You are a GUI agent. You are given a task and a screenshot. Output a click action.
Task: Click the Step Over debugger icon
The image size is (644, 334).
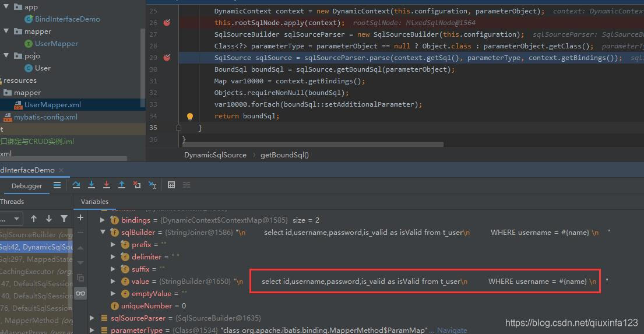[76, 185]
